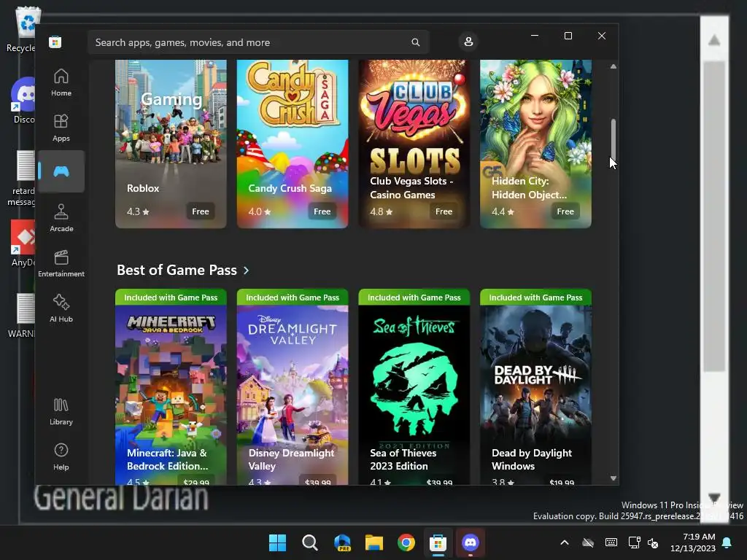Launch Google Chrome from taskbar
The image size is (747, 560).
click(406, 542)
